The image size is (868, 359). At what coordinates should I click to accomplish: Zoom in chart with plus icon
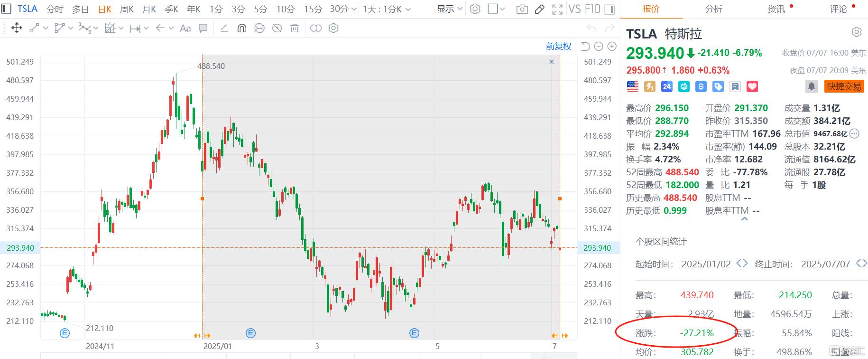tap(612, 46)
